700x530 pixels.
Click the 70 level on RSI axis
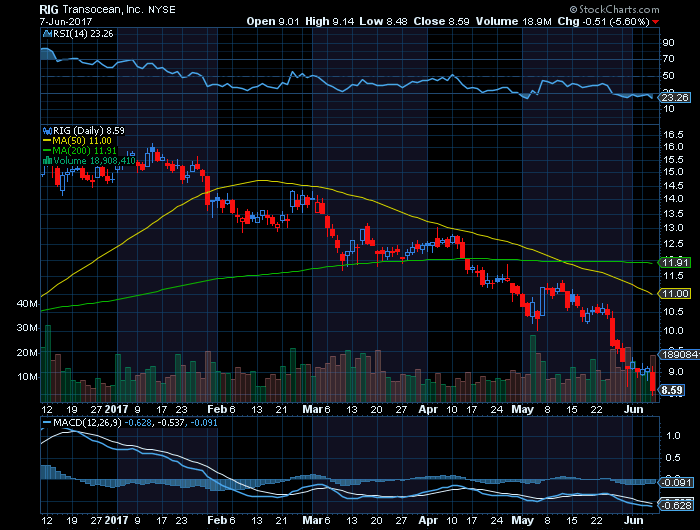[x=668, y=59]
